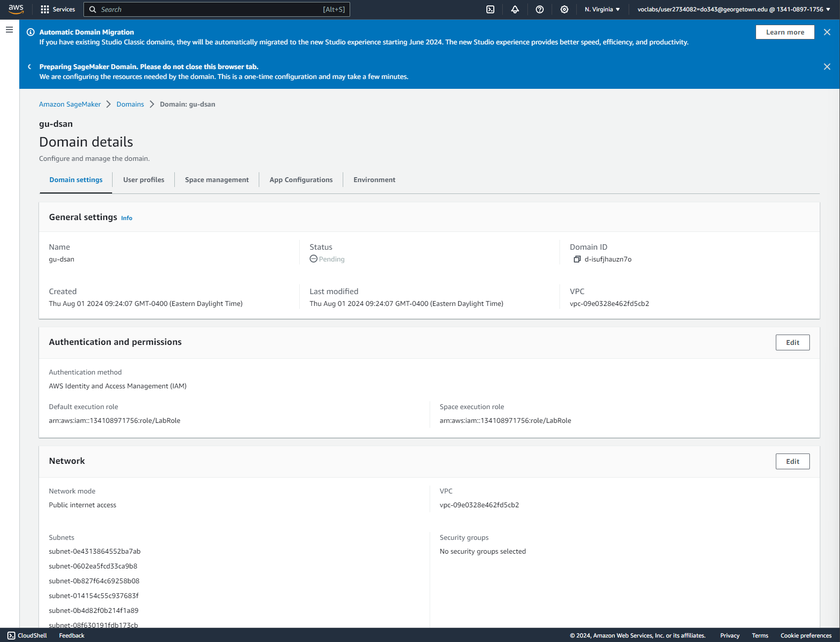Click the Created timestamp value
This screenshot has height=642, width=840.
point(146,303)
